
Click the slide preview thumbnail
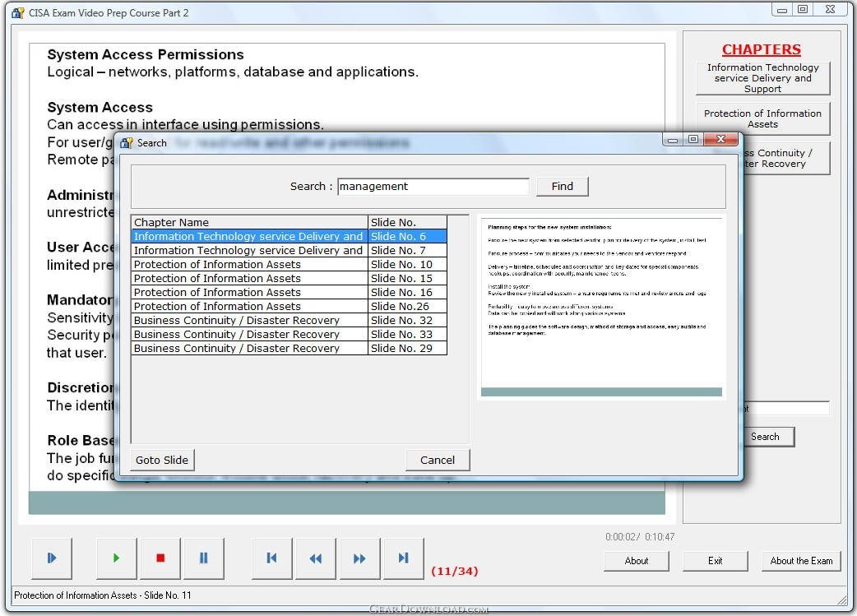(601, 307)
